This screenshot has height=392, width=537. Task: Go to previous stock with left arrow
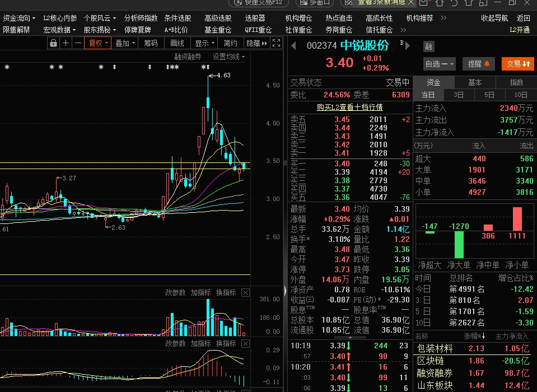(x=293, y=45)
